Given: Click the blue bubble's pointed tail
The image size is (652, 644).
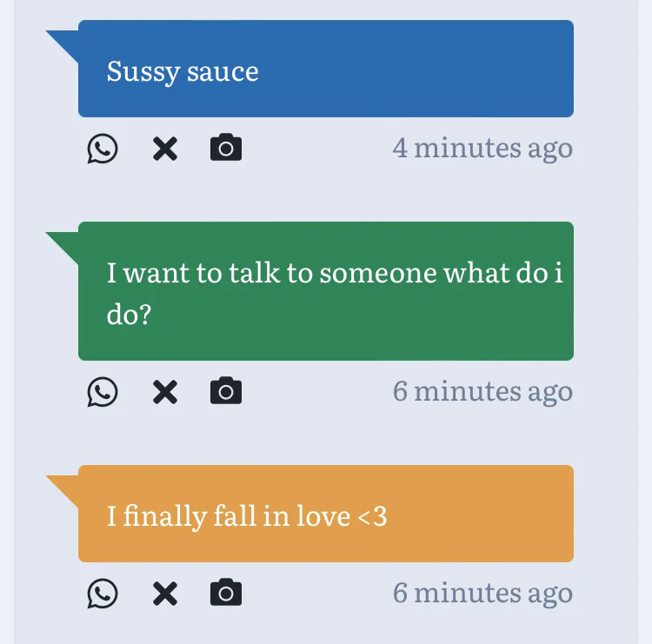Looking at the screenshot, I should (x=63, y=41).
